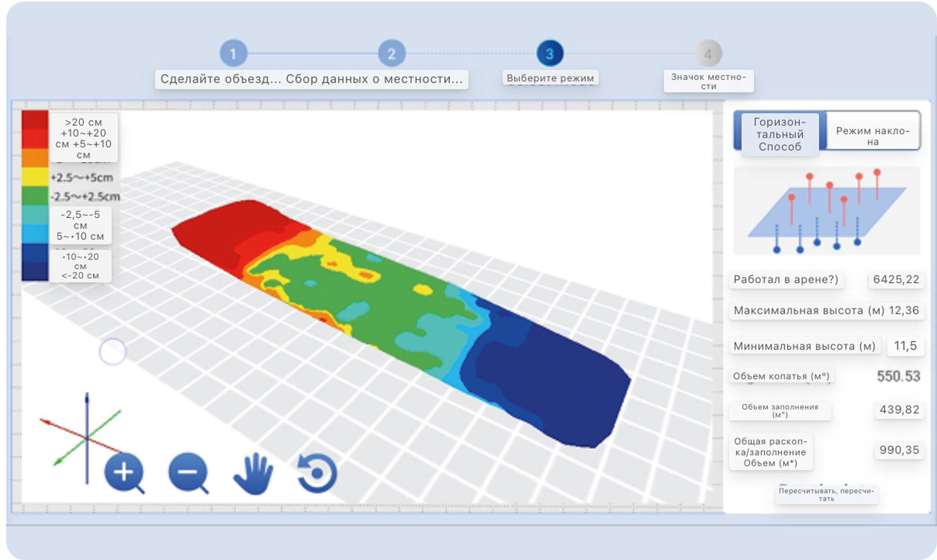Click the Пересчитывать button
This screenshot has width=937, height=560.
point(826,494)
